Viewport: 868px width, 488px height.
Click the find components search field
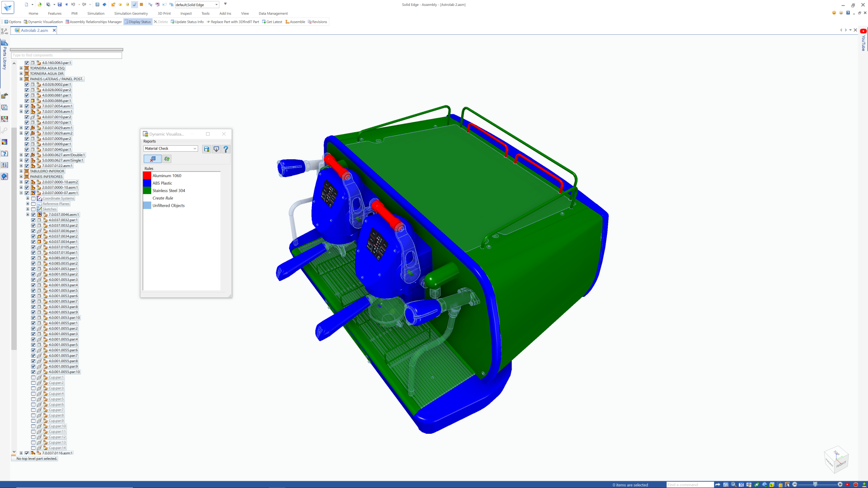point(67,55)
